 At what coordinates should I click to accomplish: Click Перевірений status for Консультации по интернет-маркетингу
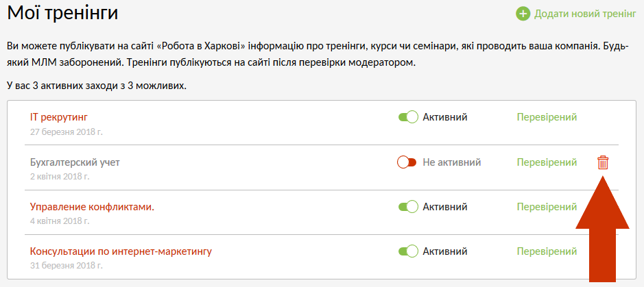(x=547, y=251)
